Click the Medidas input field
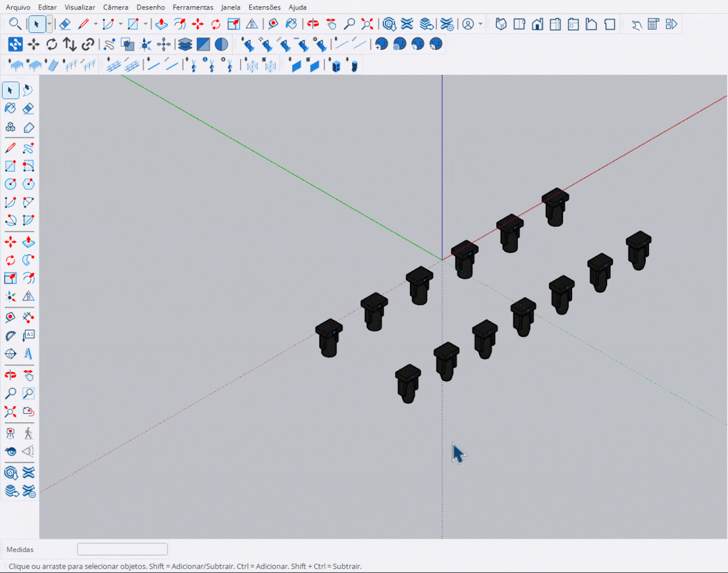This screenshot has width=728, height=573. 122,549
